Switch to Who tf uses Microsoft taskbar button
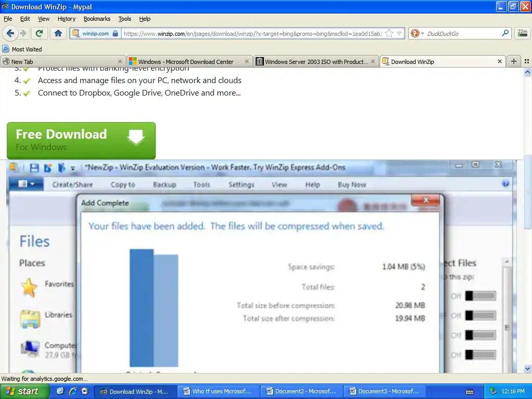 pyautogui.click(x=218, y=391)
